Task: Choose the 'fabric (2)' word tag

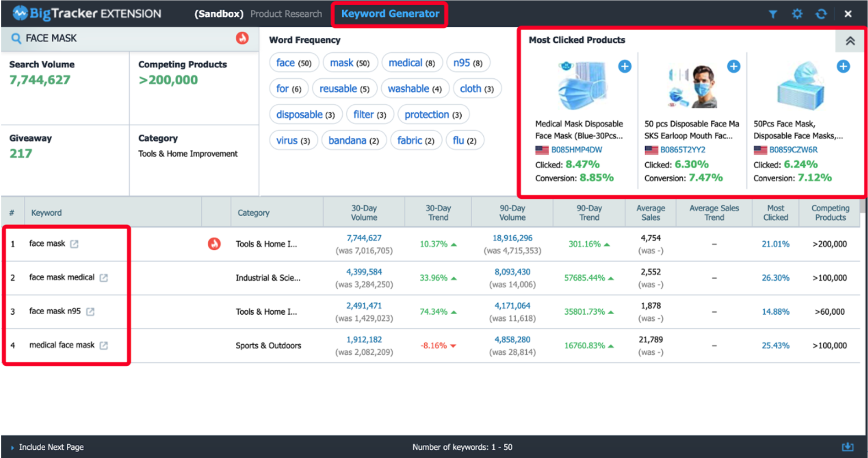Action: [x=416, y=141]
